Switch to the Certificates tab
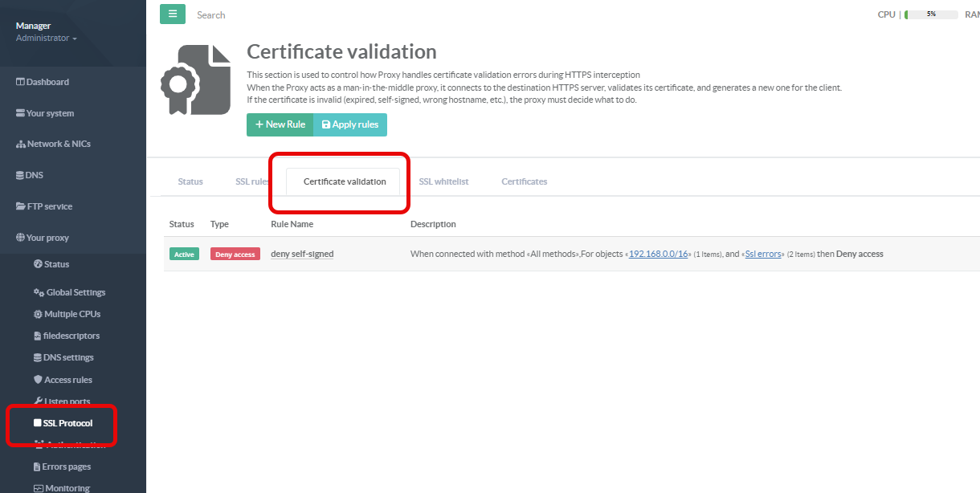The image size is (980, 493). (x=524, y=181)
